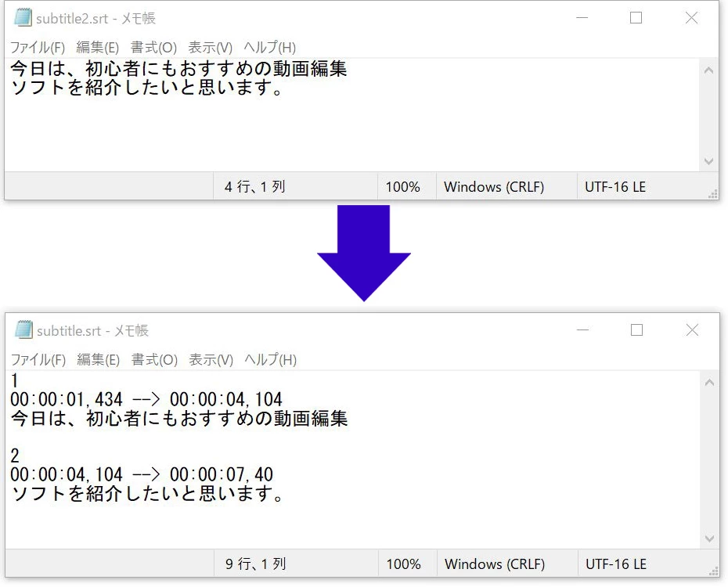Open ヘルプ(H) menu in subtitle.srt window
The height and width of the screenshot is (587, 728).
coord(271,359)
